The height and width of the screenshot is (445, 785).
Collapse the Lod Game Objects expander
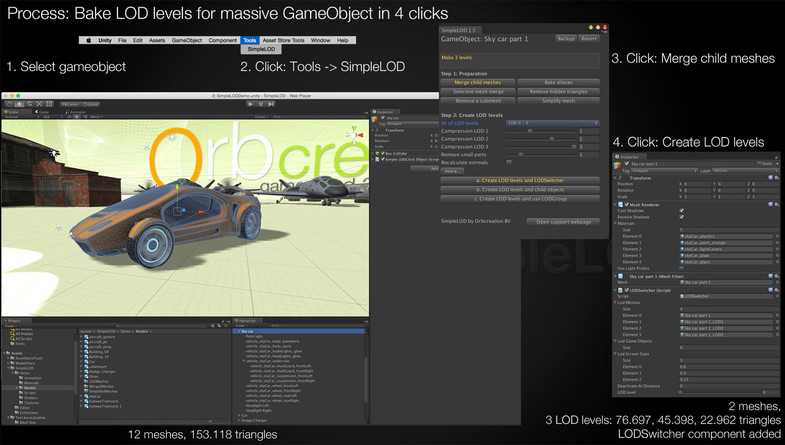615,341
